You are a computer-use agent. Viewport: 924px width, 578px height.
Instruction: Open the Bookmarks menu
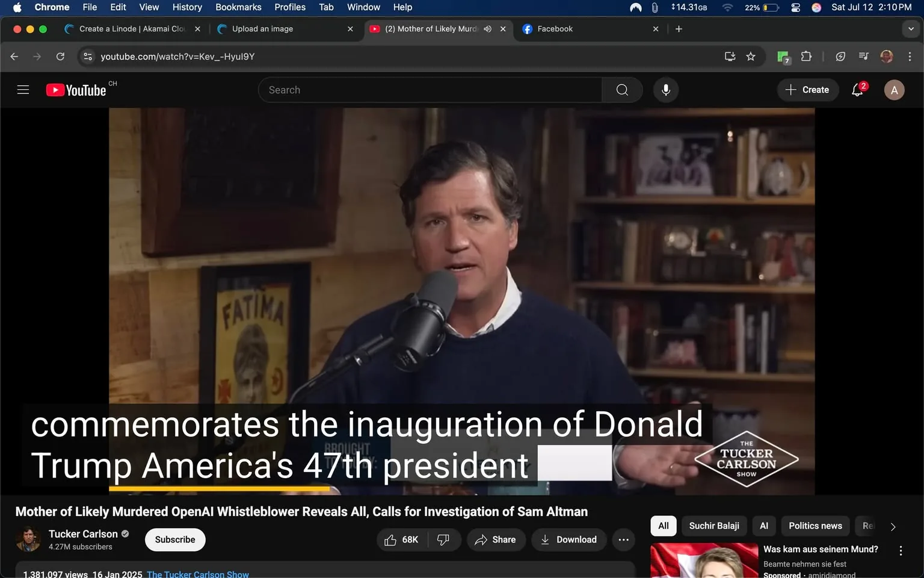(238, 7)
